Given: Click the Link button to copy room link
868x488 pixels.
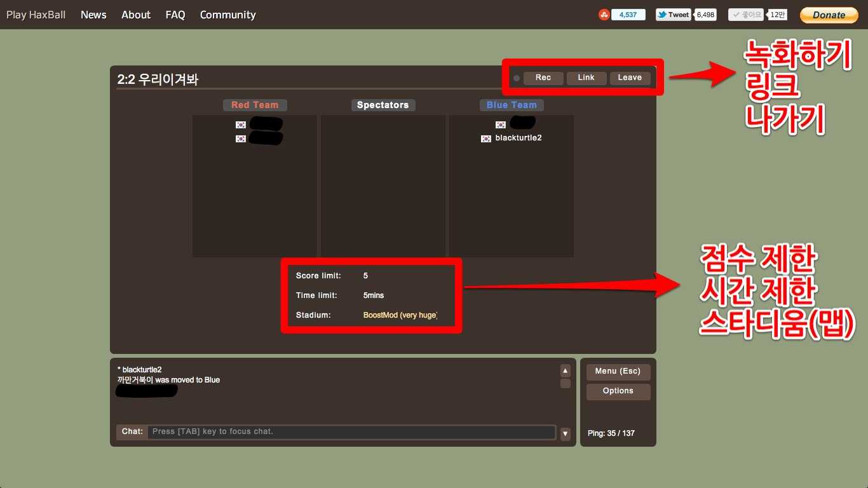Looking at the screenshot, I should (x=586, y=78).
